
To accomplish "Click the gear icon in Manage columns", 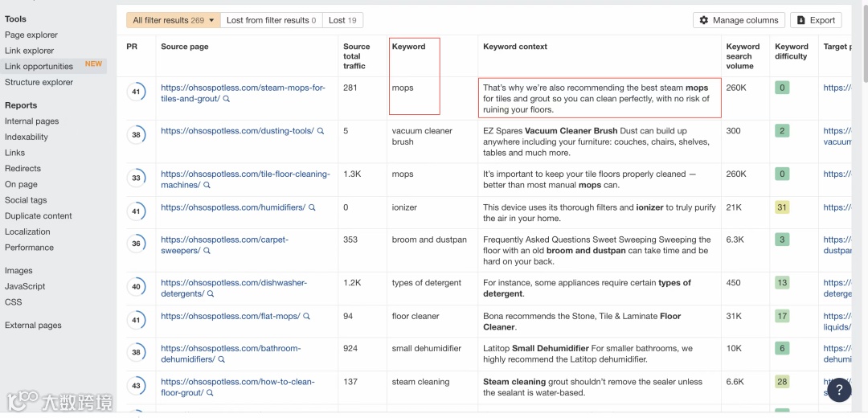I will click(x=704, y=20).
